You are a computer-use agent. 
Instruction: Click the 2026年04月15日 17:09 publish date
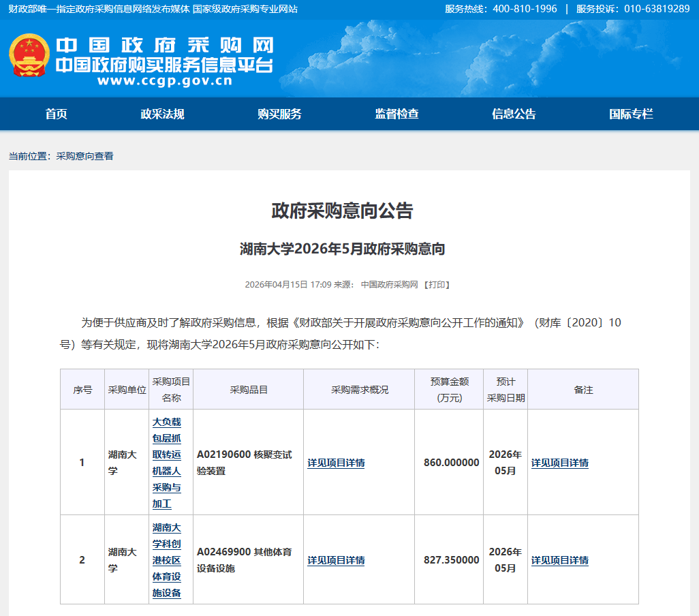point(288,285)
